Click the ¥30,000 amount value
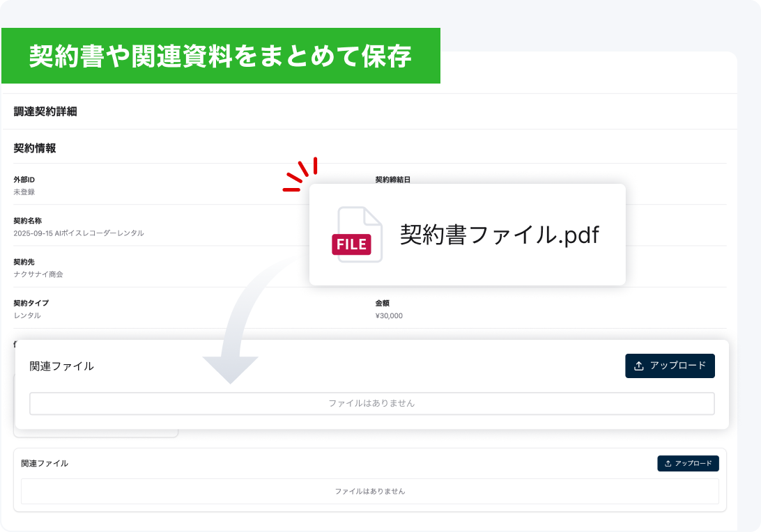This screenshot has height=532, width=761. click(389, 315)
